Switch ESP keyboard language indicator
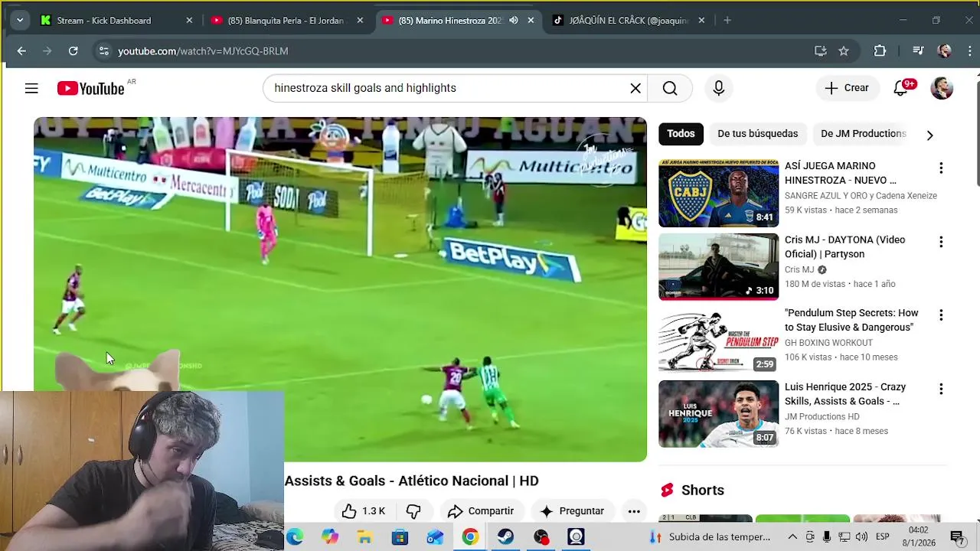Screen dimensions: 980x551 tap(882, 537)
